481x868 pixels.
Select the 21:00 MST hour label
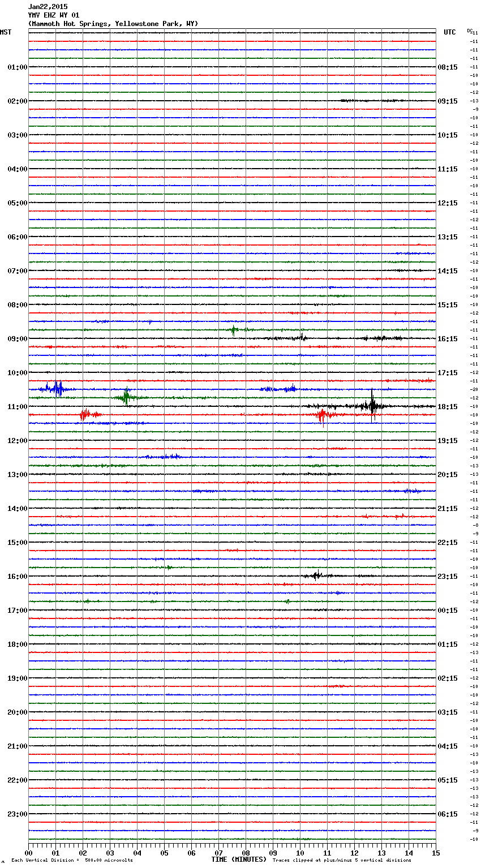point(17,746)
